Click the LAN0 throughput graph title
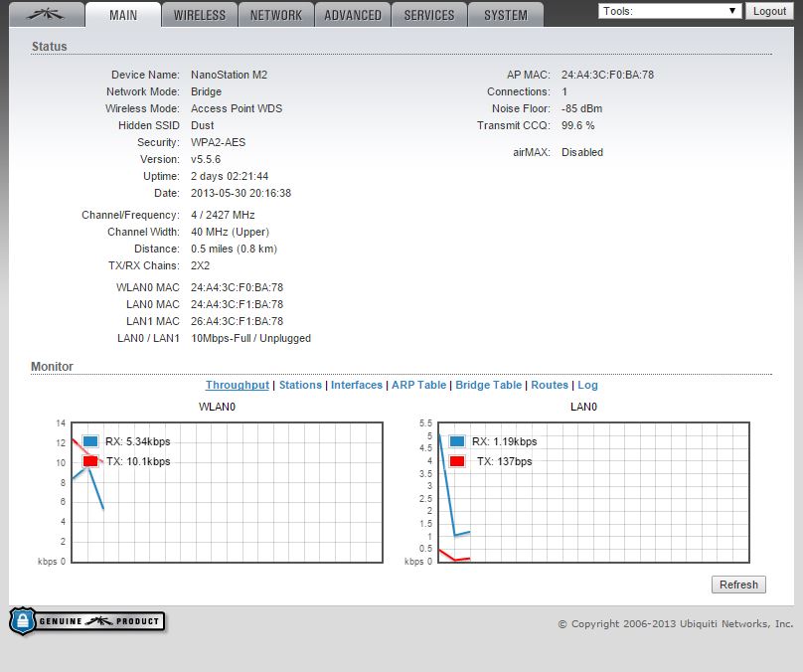The width and height of the screenshot is (803, 672). 583,407
